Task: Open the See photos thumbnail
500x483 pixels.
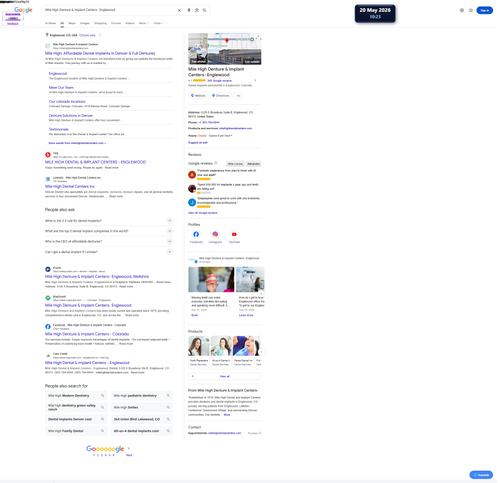Action: (x=198, y=49)
